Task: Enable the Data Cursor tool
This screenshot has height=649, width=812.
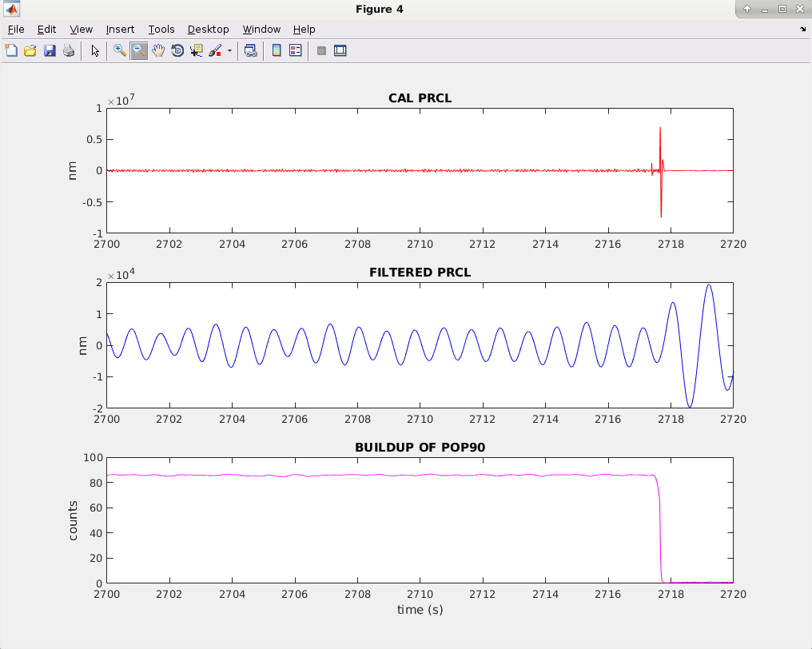Action: (x=197, y=51)
